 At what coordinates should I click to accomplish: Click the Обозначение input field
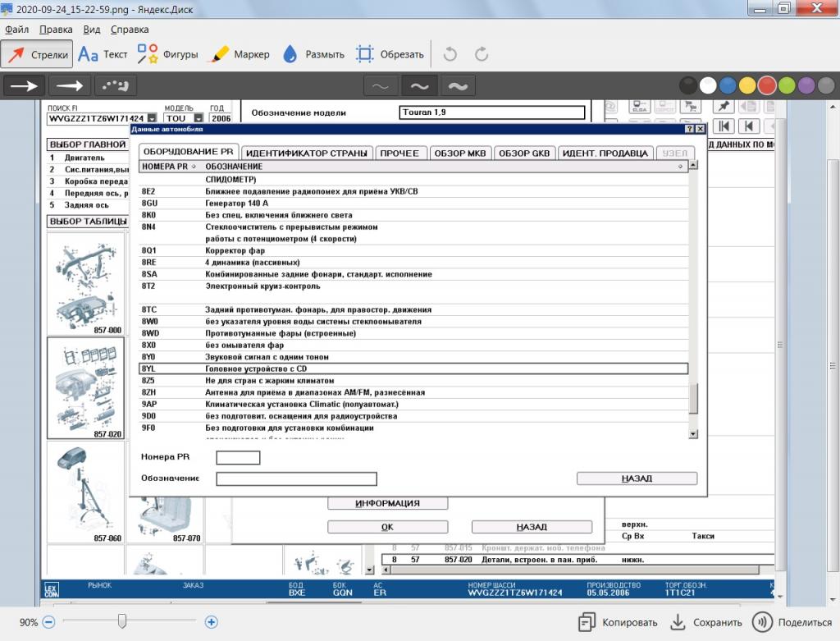pyautogui.click(x=296, y=478)
